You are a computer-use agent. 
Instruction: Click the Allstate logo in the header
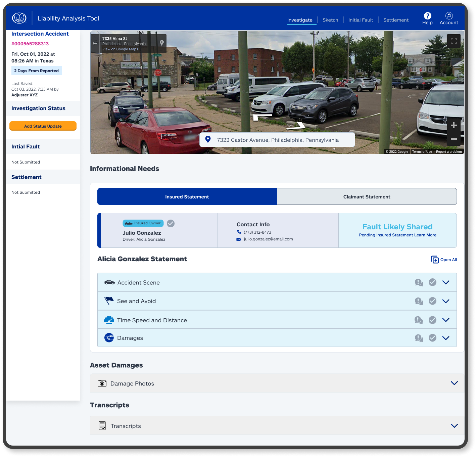pyautogui.click(x=19, y=18)
